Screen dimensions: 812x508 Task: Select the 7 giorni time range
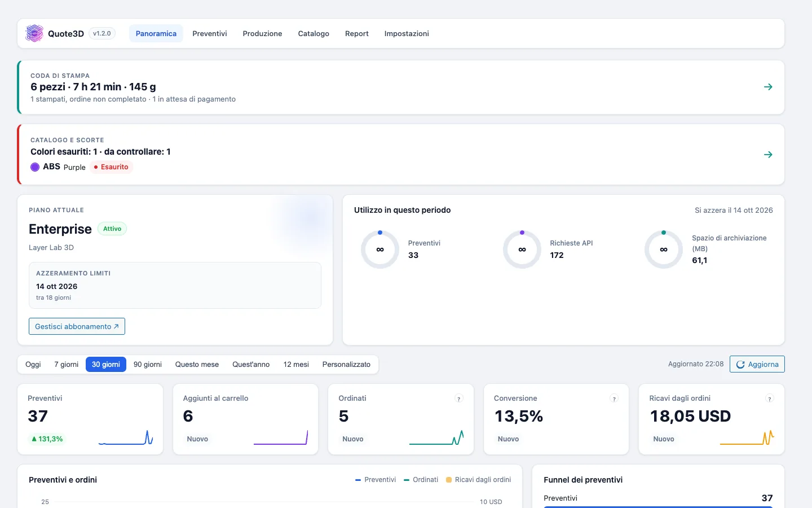point(67,365)
